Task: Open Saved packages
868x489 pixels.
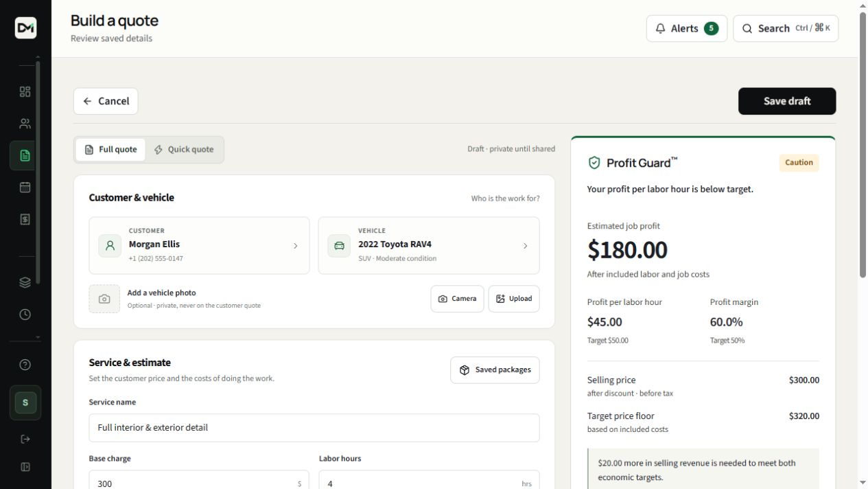Action: click(x=495, y=370)
